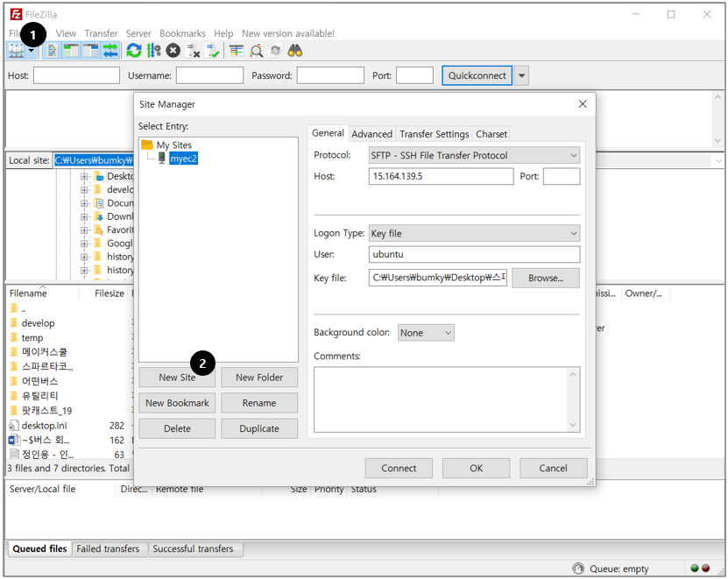Image resolution: width=728 pixels, height=579 pixels.
Task: Open the Server menu
Action: 138,33
